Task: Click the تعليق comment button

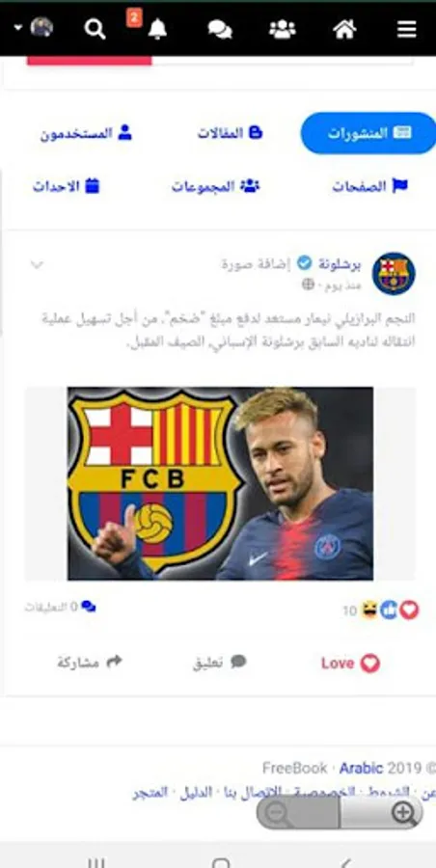Action: click(219, 662)
